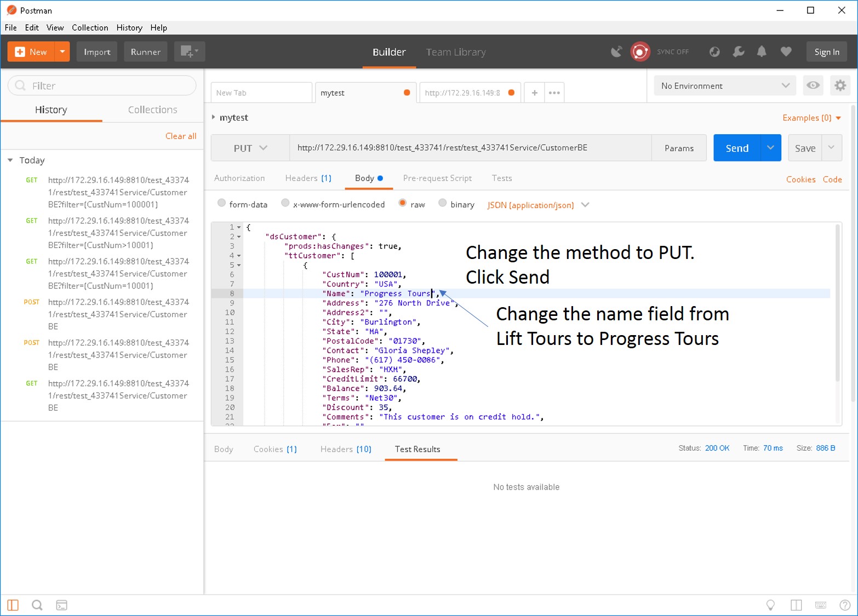Toggle environment quick look eye icon
Screen dimensions: 858x616
(813, 85)
